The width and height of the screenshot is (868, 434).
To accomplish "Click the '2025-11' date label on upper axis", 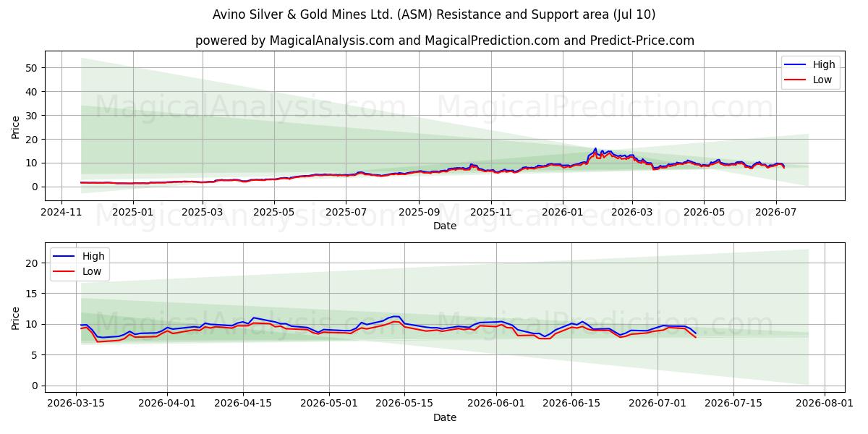I will pyautogui.click(x=491, y=212).
